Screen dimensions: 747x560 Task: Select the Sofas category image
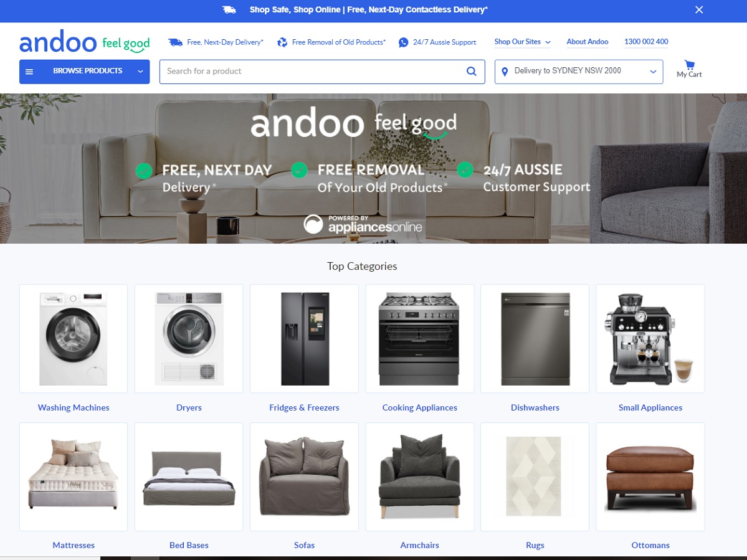click(304, 477)
